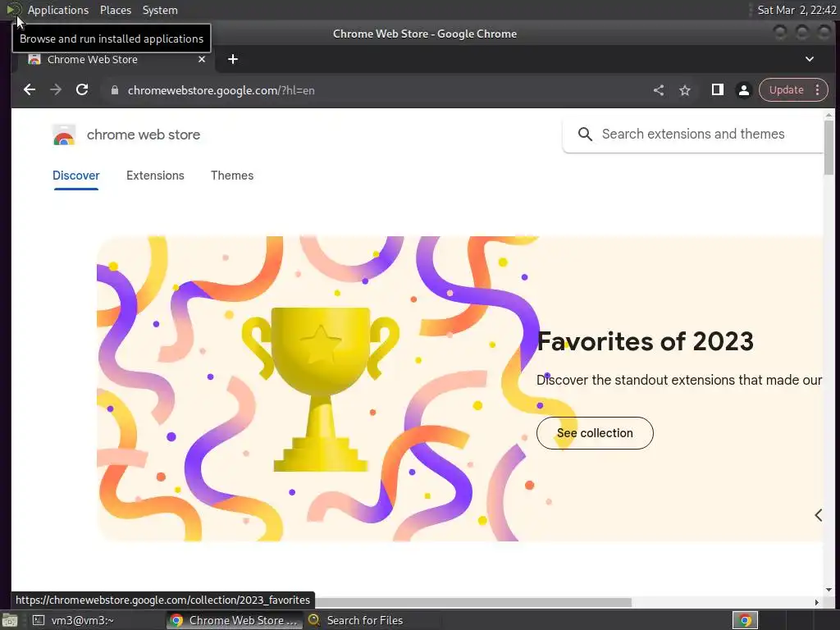The image size is (840, 630).
Task: Click the trophy banner image
Action: pos(321,388)
